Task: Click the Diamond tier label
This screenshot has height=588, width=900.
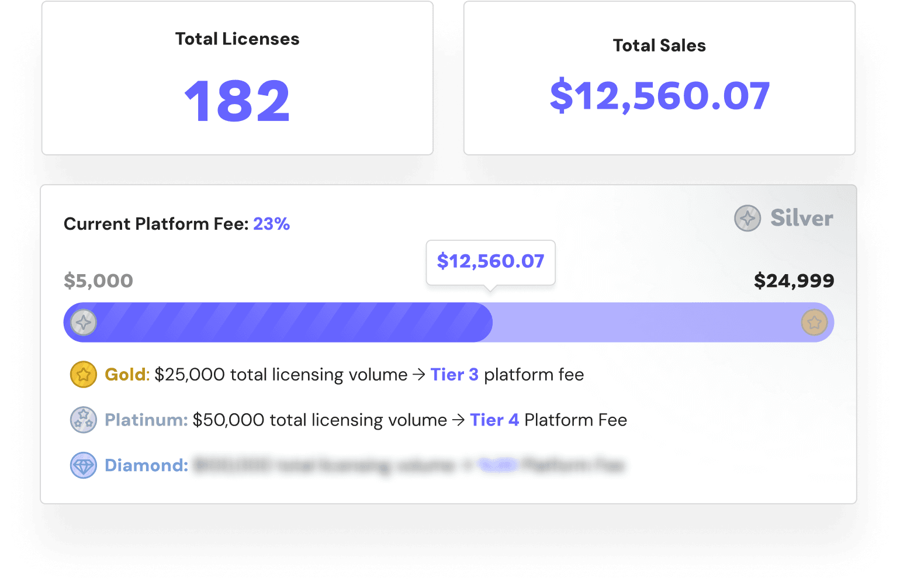Action: coord(146,466)
